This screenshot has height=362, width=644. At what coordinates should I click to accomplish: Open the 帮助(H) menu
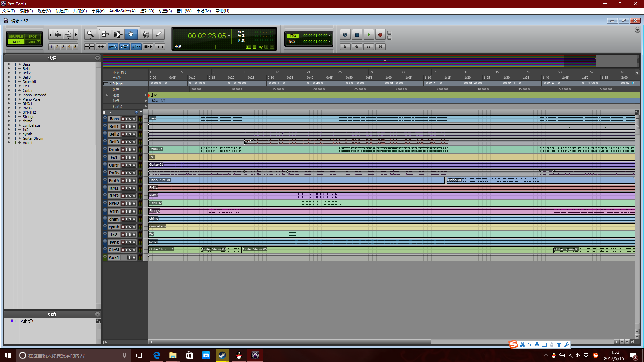222,11
